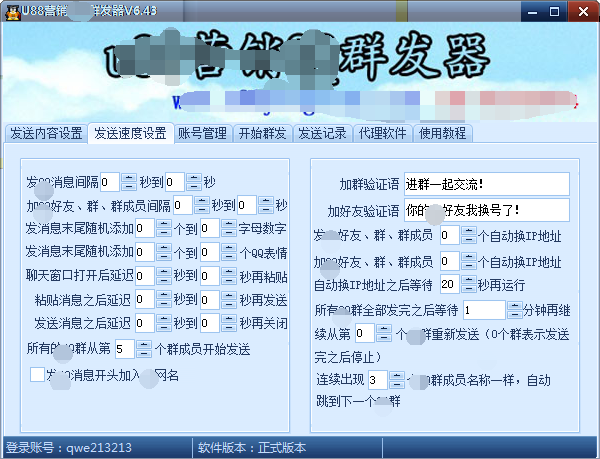
Task: Toggle the 消息开头加入网名 checkbox
Action: point(38,374)
